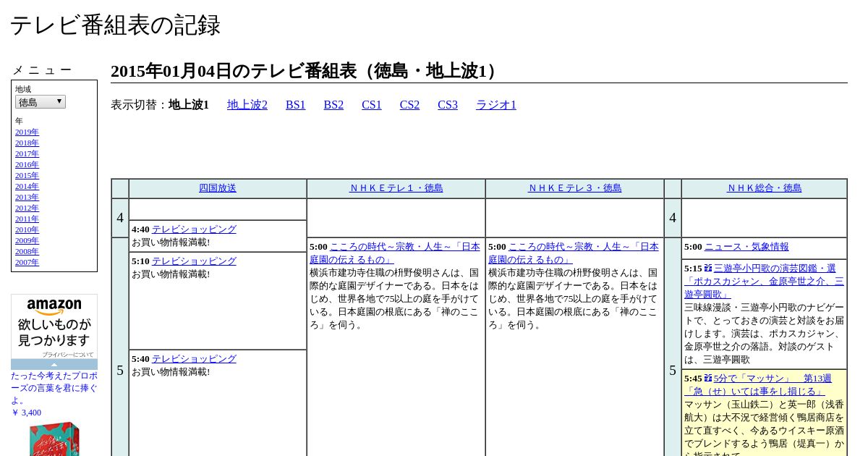Image resolution: width=868 pixels, height=456 pixels.
Task: Open the 2018年 archive link
Action: (27, 143)
